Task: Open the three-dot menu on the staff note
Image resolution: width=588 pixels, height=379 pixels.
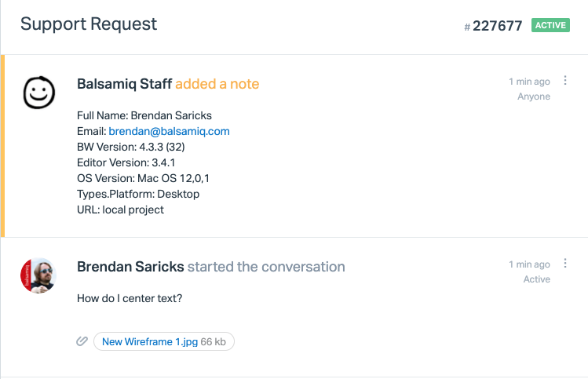Action: 566,82
